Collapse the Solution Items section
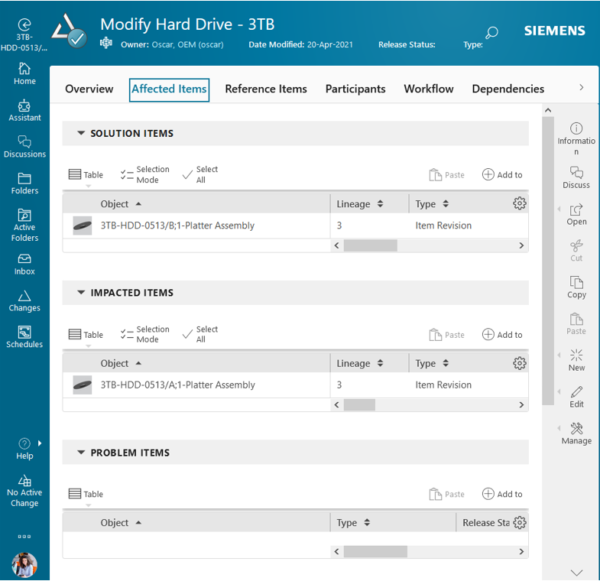600x581 pixels. click(x=78, y=133)
